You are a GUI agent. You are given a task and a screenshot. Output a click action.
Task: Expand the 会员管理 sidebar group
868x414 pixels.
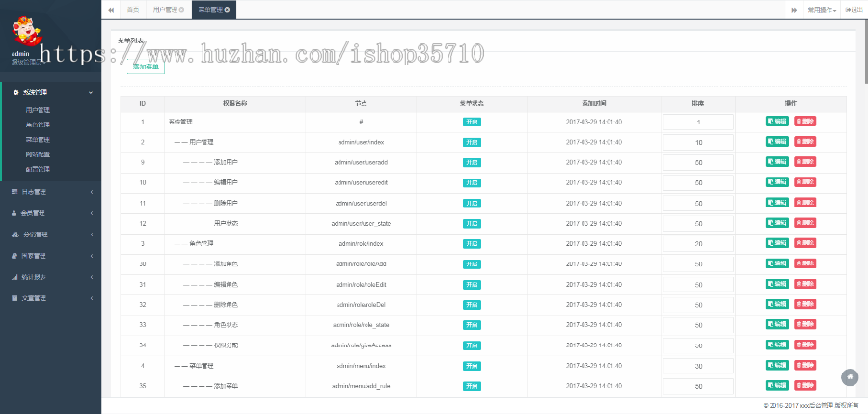point(51,213)
